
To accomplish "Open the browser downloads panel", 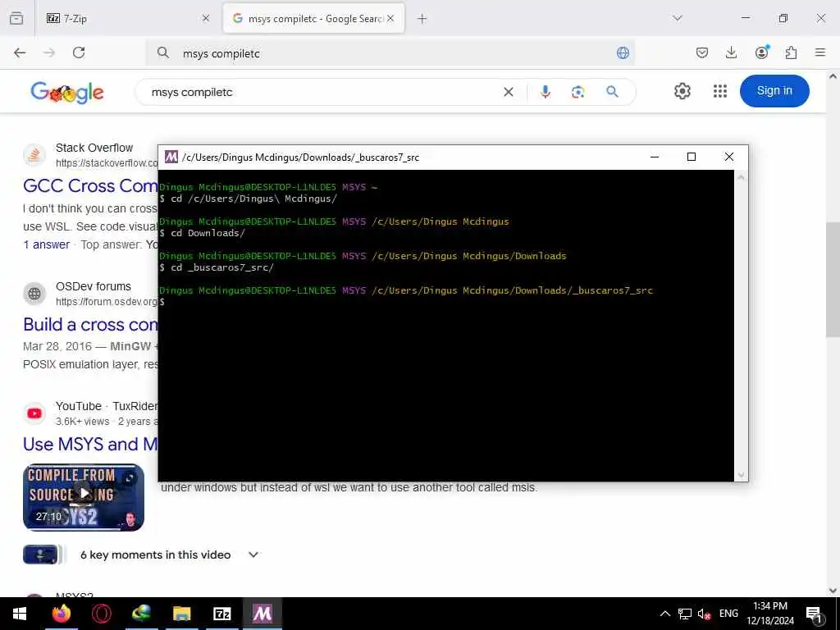I will point(731,52).
